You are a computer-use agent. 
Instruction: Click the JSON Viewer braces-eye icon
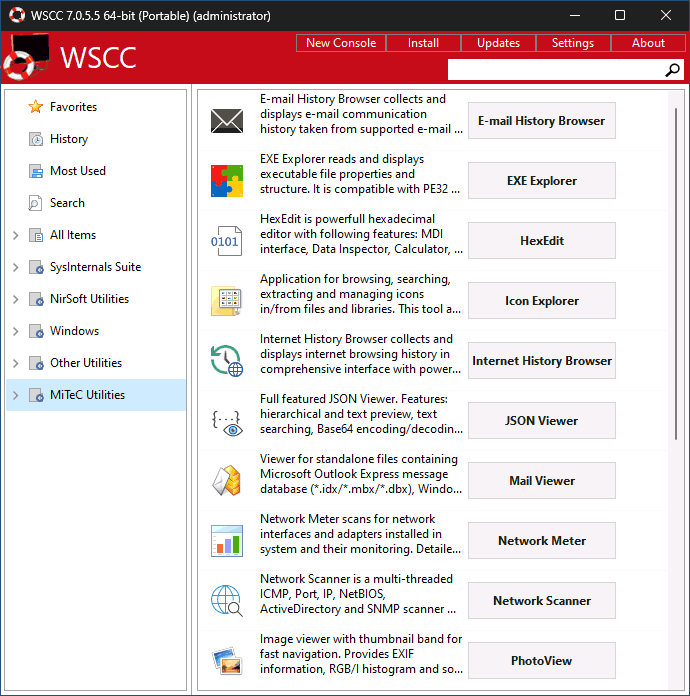point(227,423)
